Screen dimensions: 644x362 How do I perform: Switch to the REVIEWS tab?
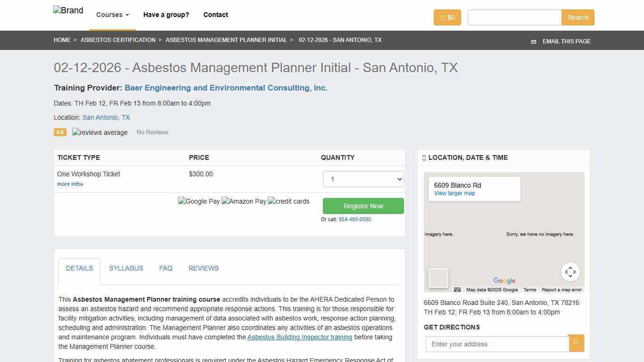[203, 268]
